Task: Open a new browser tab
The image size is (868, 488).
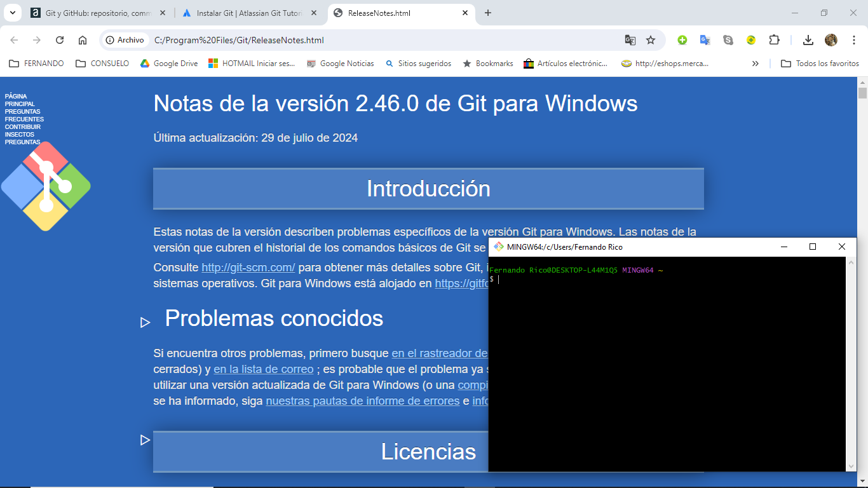Action: click(x=488, y=13)
